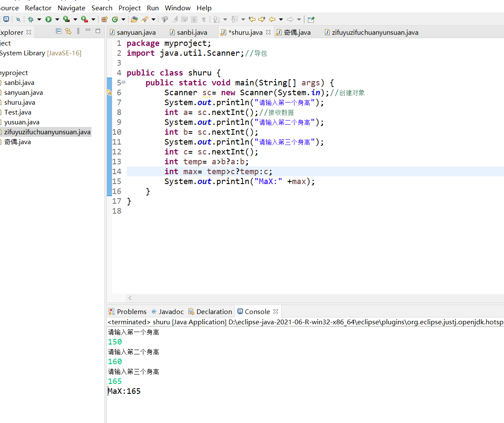
Task: Click the Toggle Word Wrap icon
Action: (185, 19)
